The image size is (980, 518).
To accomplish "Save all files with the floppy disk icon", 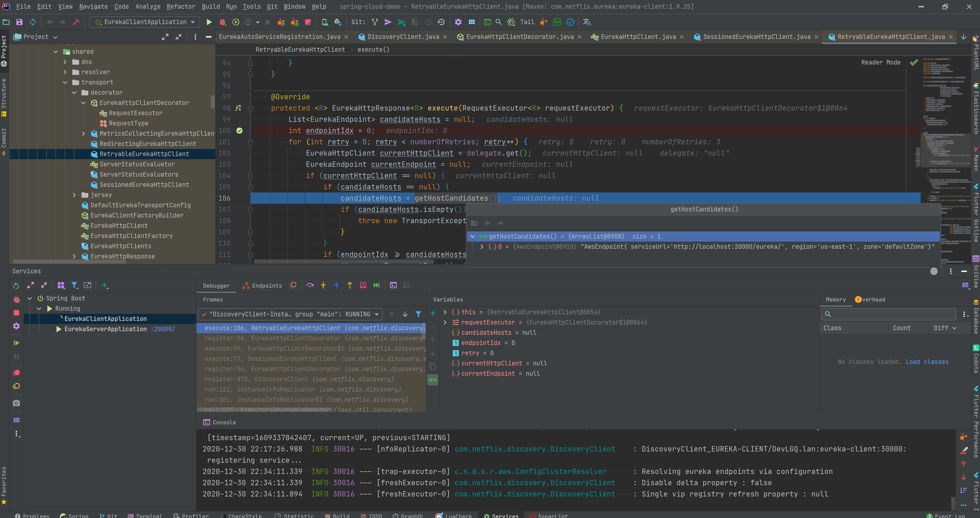I will click(19, 22).
